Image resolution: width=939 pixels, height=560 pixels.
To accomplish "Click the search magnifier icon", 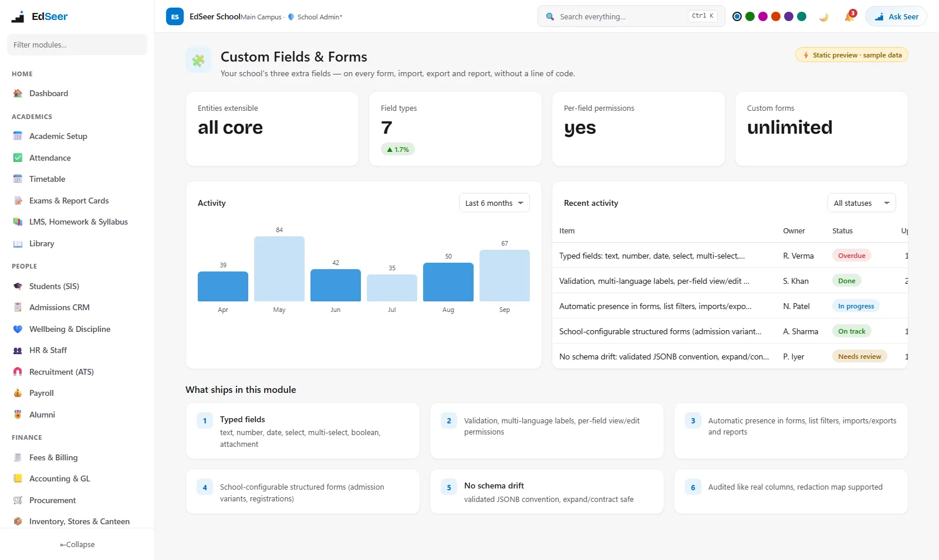I will (550, 16).
